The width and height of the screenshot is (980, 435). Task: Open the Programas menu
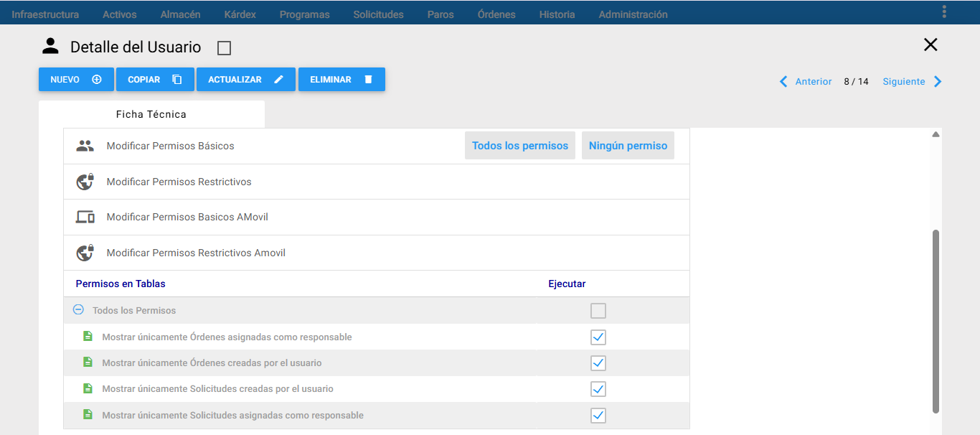(x=305, y=14)
